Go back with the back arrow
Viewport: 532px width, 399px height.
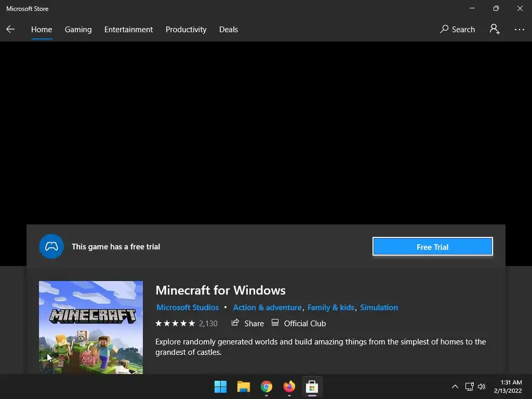coord(10,29)
